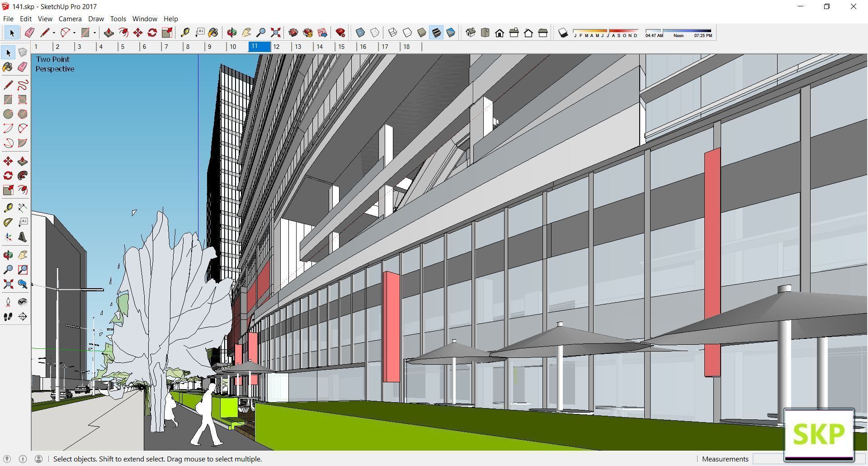
Task: Open the Extension Warehouse icon
Action: tap(308, 33)
